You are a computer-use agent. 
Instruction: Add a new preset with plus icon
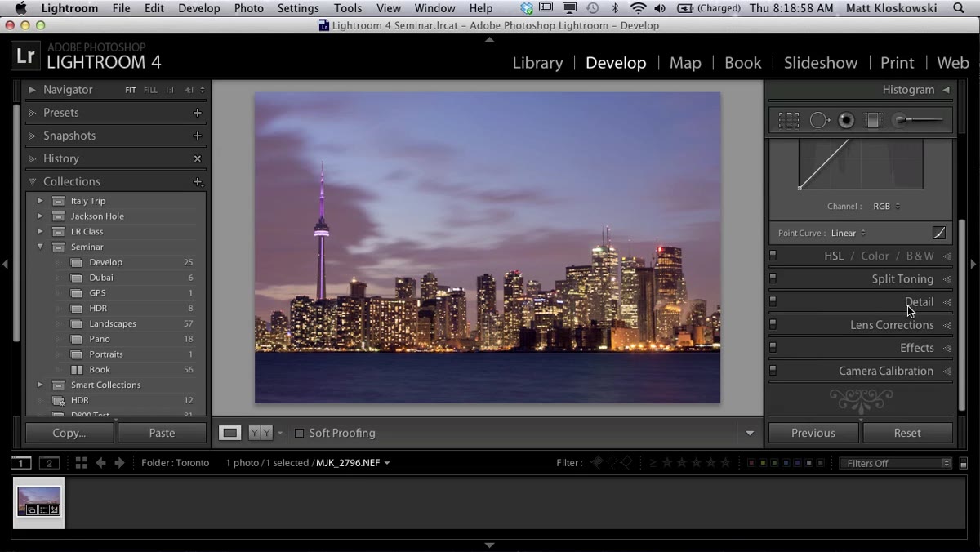point(197,113)
